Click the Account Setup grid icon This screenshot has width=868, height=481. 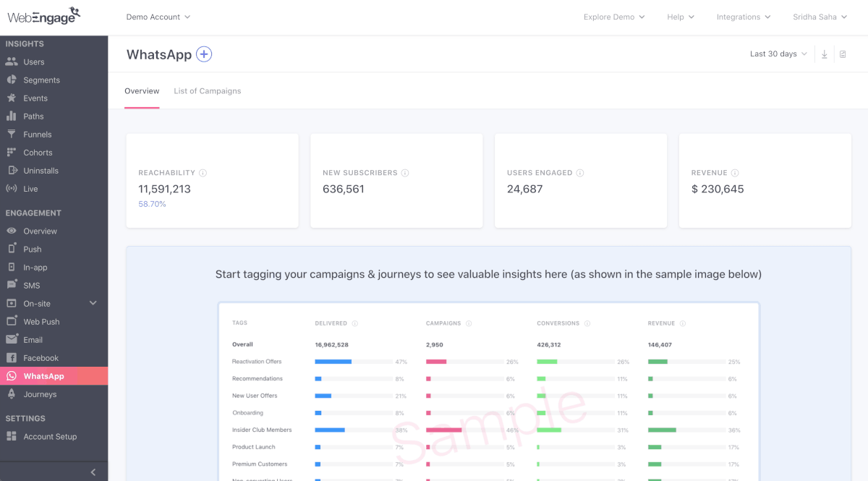pos(12,437)
